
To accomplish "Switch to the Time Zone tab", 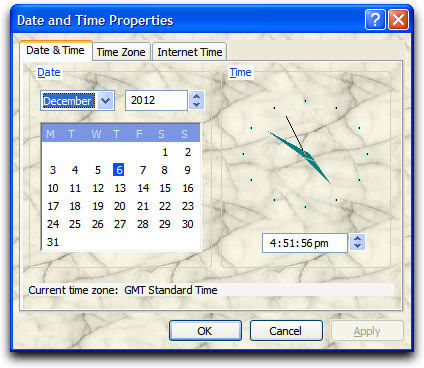I will coord(121,52).
